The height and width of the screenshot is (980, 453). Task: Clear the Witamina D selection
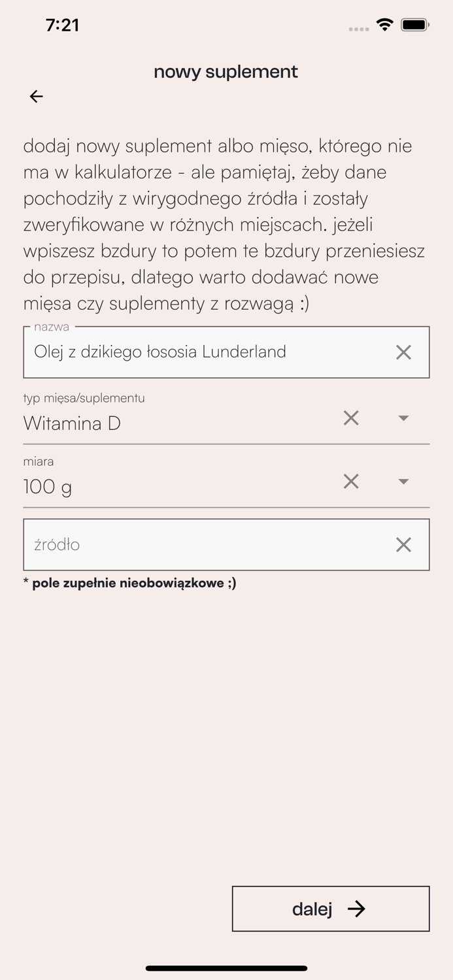[x=351, y=418]
